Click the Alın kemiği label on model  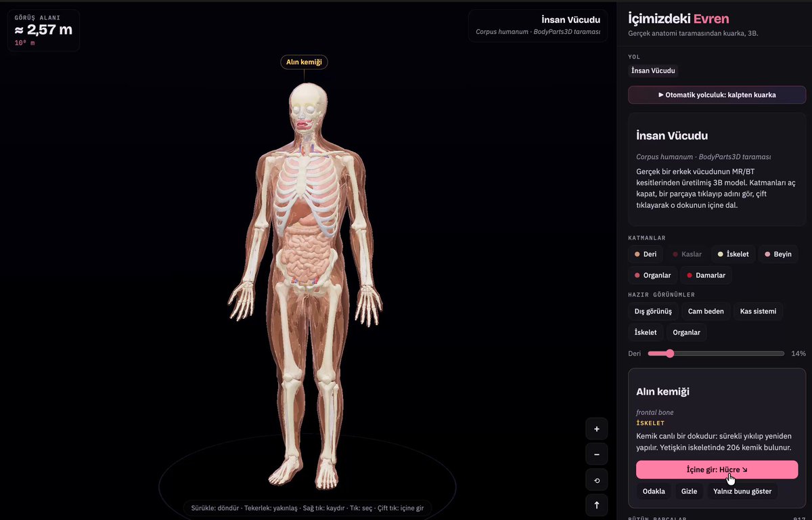(304, 62)
